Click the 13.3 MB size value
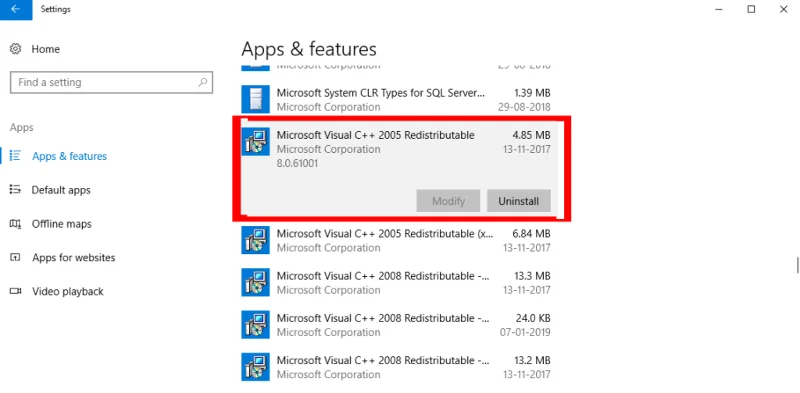Viewport: 800px width, 393px height. [x=532, y=276]
